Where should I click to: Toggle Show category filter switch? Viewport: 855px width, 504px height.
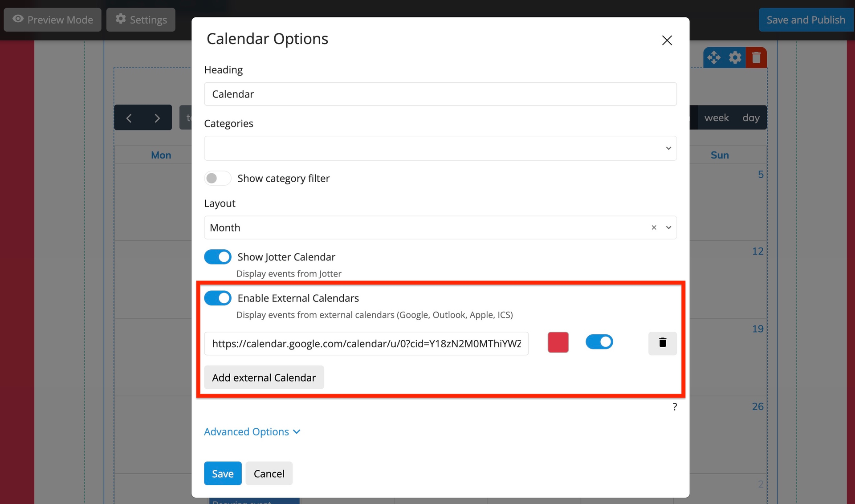tap(217, 178)
